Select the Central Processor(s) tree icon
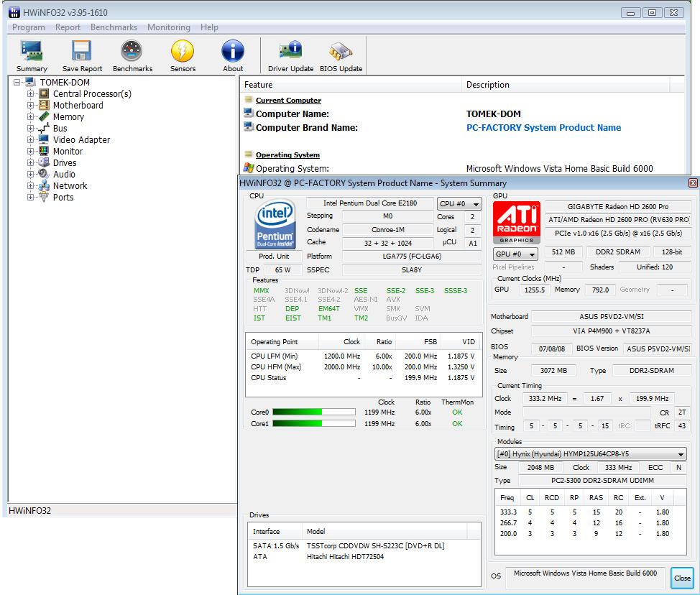 (44, 93)
